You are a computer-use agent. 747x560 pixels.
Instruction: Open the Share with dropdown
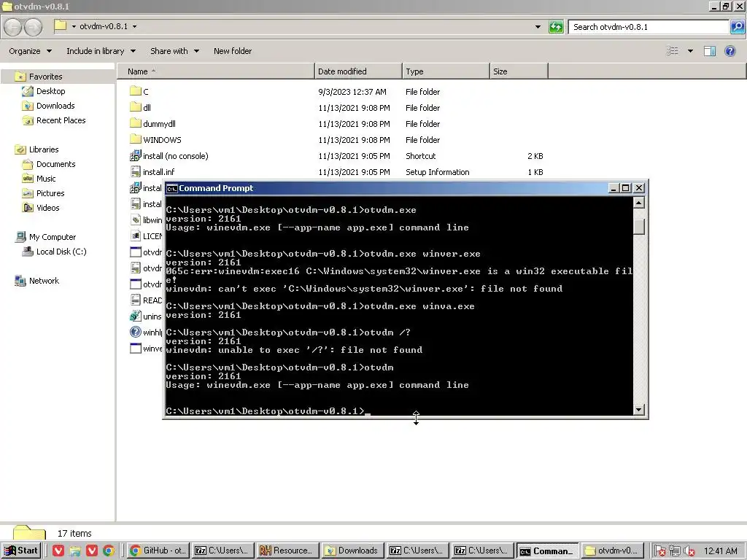coord(175,51)
